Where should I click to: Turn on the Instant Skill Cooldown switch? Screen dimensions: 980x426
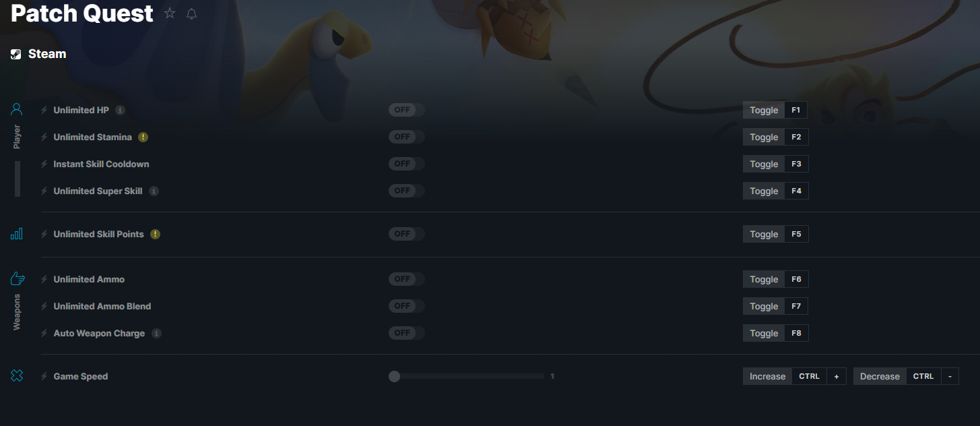click(406, 164)
